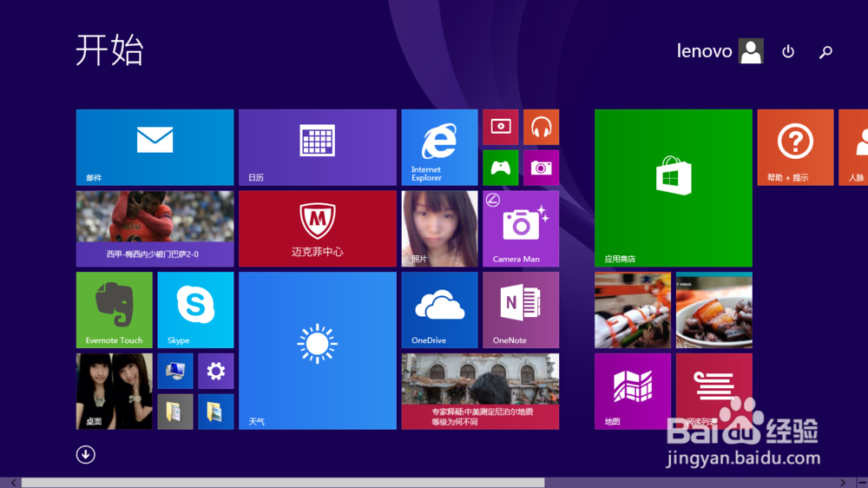Click the search magnifier icon
Viewport: 868px width, 488px height.
[826, 51]
